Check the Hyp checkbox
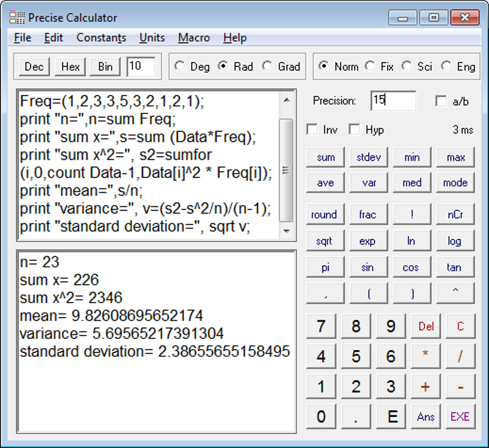This screenshot has width=489, height=448. point(354,129)
